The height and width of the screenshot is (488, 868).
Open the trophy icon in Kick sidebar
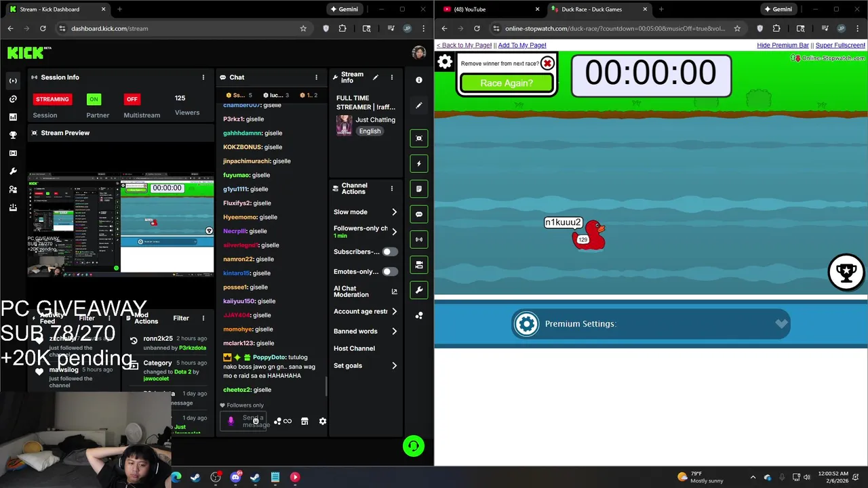click(x=13, y=135)
